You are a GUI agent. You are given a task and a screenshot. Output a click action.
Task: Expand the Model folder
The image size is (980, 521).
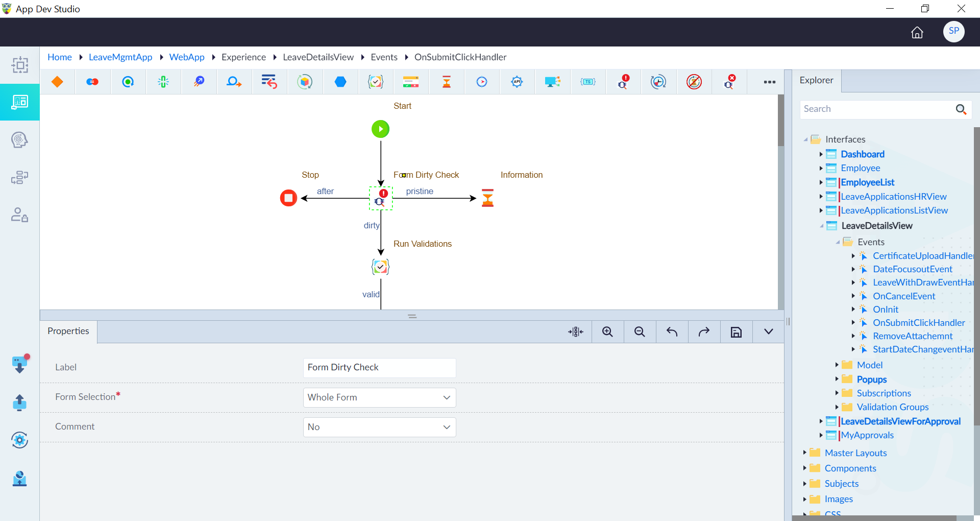pyautogui.click(x=837, y=365)
